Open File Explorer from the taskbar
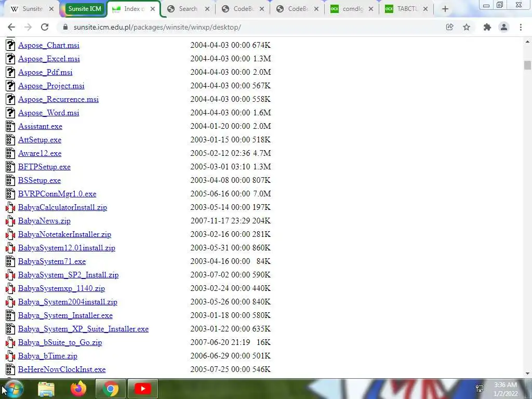532x399 pixels. point(46,389)
